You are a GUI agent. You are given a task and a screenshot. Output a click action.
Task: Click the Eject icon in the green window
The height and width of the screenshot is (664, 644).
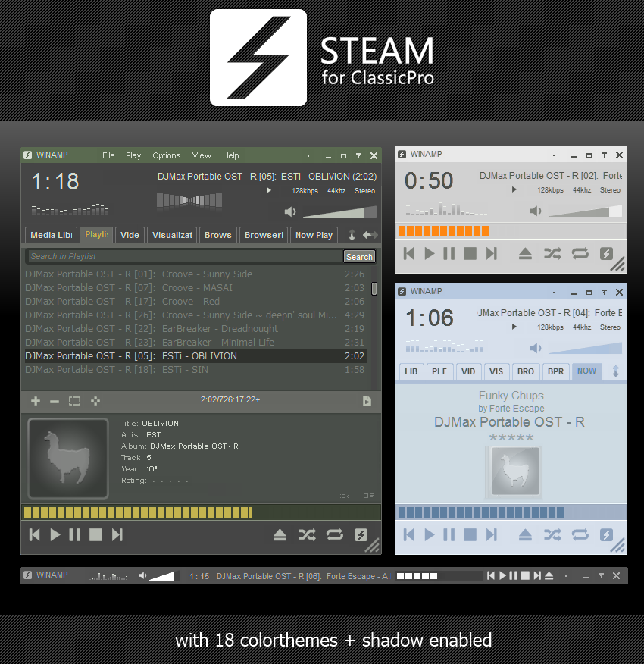pos(280,535)
